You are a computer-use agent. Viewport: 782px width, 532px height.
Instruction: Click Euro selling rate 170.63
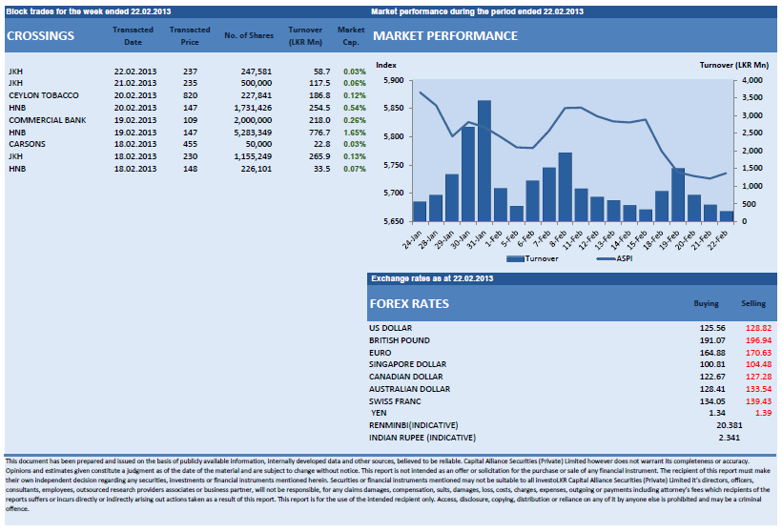point(758,353)
